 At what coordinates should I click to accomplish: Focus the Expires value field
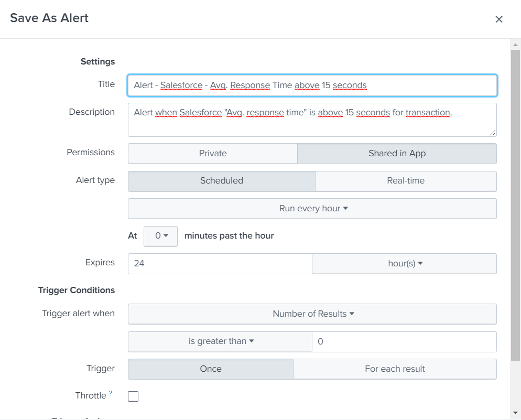[220, 264]
